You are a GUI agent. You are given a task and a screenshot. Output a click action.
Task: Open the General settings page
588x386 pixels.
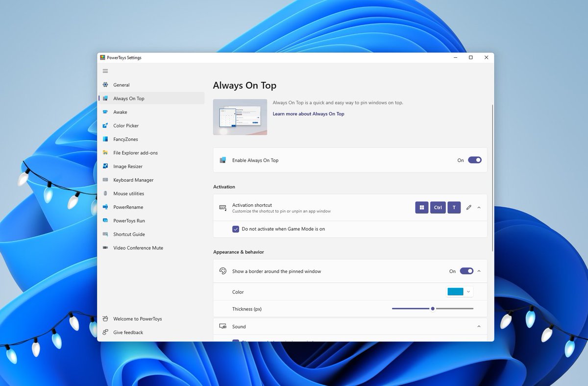[x=152, y=85]
